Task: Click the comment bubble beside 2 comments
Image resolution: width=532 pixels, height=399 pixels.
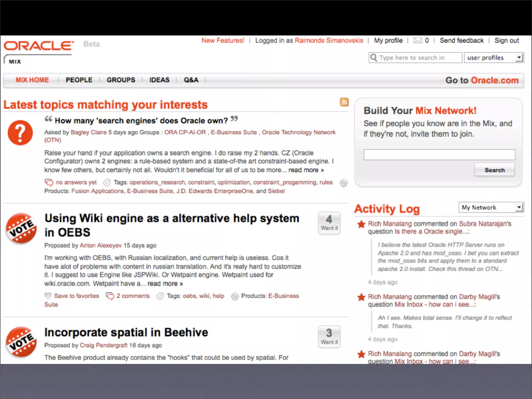Action: [x=110, y=296]
